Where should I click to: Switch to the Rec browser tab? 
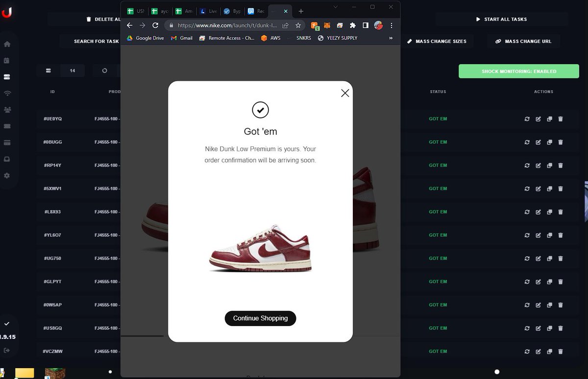(256, 11)
